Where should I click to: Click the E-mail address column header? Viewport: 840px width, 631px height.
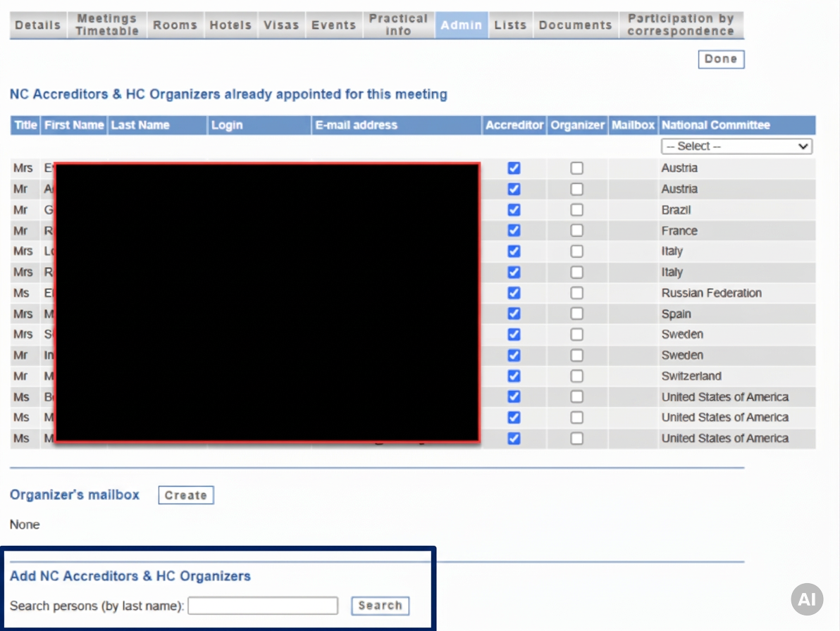(397, 125)
